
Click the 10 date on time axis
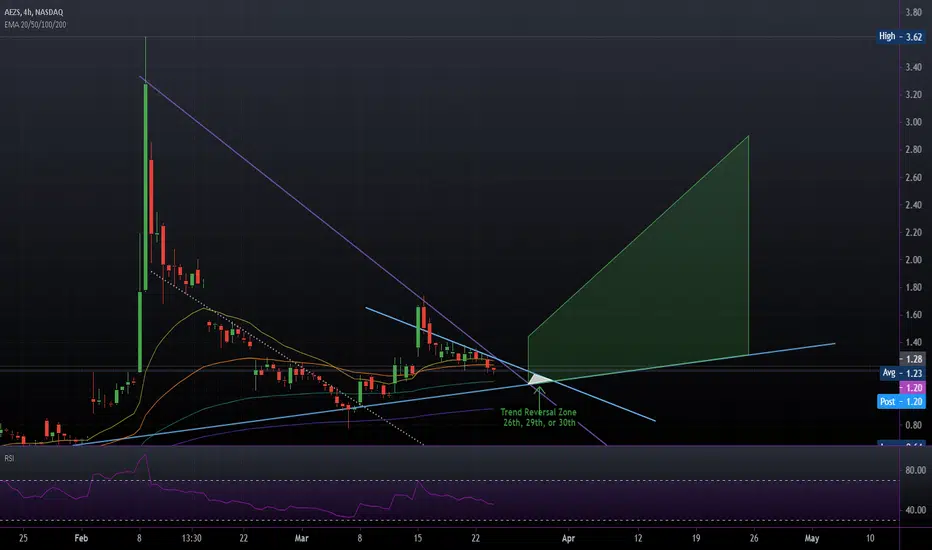(870, 538)
